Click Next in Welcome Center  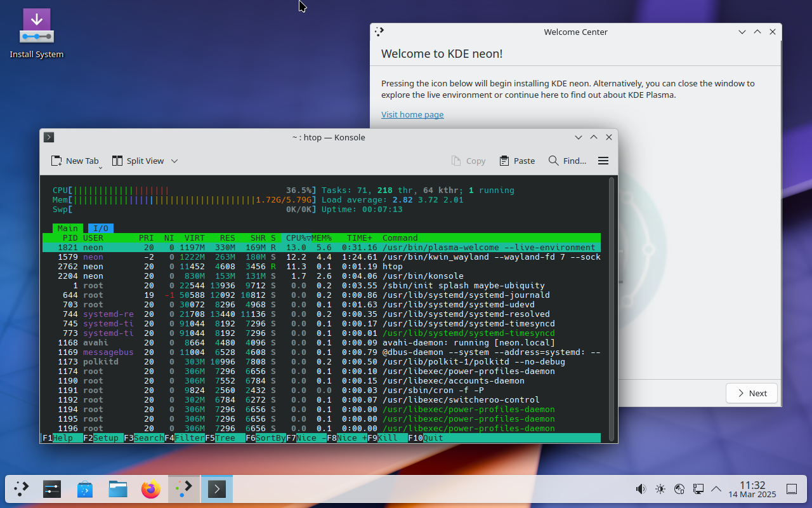coord(752,393)
